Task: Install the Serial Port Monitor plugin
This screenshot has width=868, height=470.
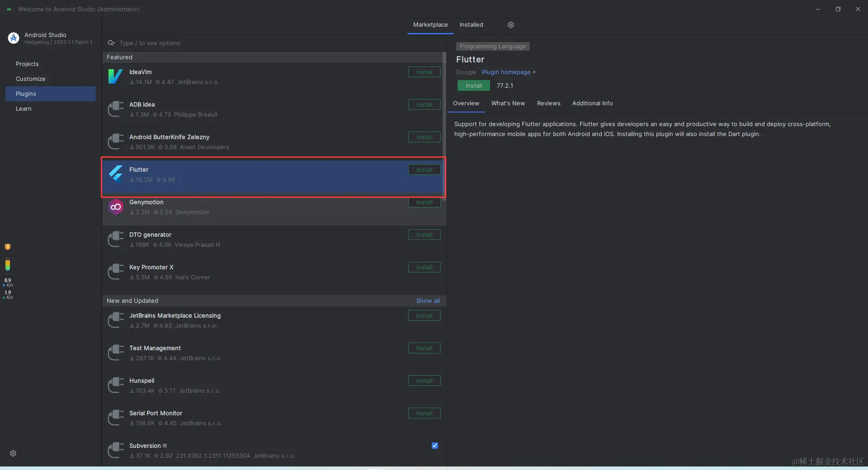Action: [425, 413]
